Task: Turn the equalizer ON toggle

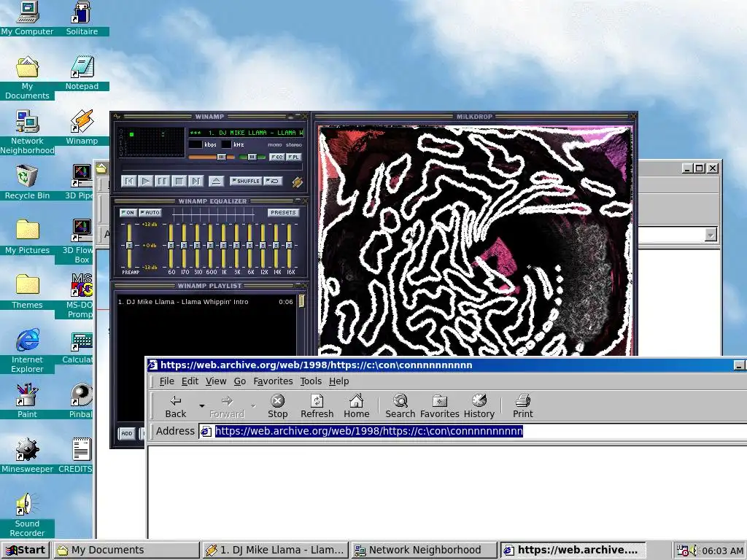Action: click(x=128, y=212)
